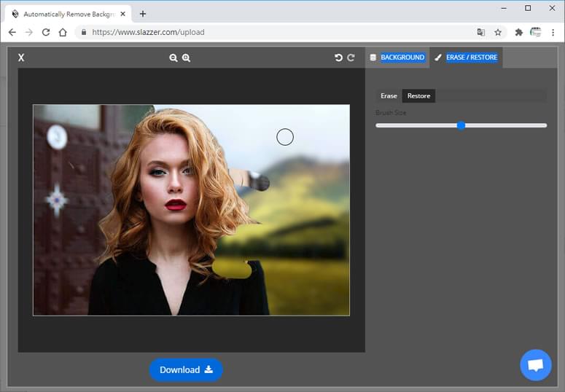
Task: Click the slazzer.com address bar
Action: pos(274,33)
